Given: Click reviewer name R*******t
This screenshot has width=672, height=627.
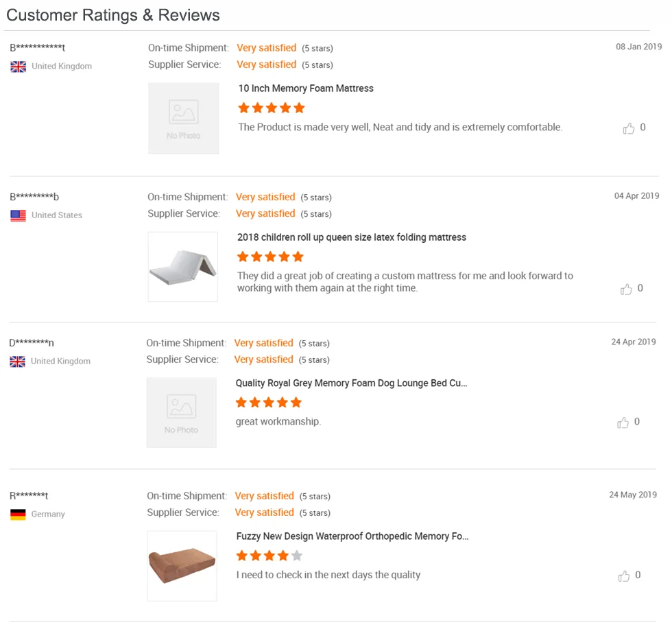Looking at the screenshot, I should click(x=29, y=496).
